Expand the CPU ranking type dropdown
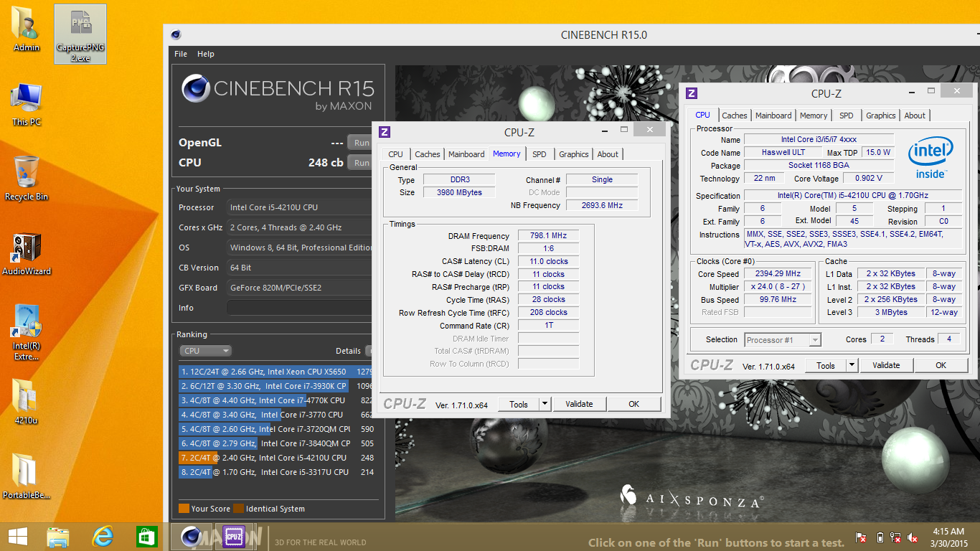This screenshot has height=551, width=980. click(205, 351)
